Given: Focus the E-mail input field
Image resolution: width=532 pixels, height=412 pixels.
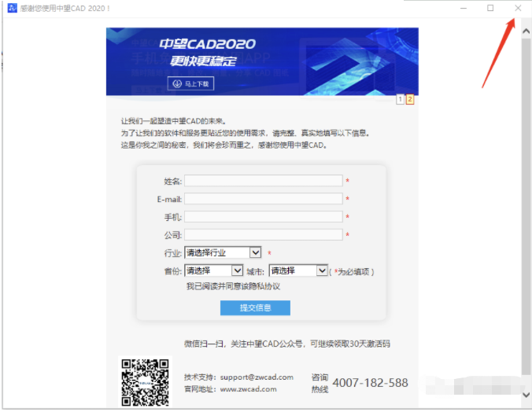Looking at the screenshot, I should pyautogui.click(x=264, y=199).
